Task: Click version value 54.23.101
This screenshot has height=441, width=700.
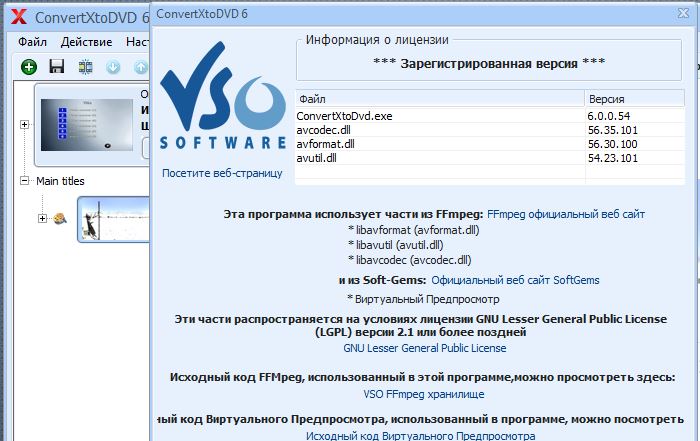Action: pos(612,158)
